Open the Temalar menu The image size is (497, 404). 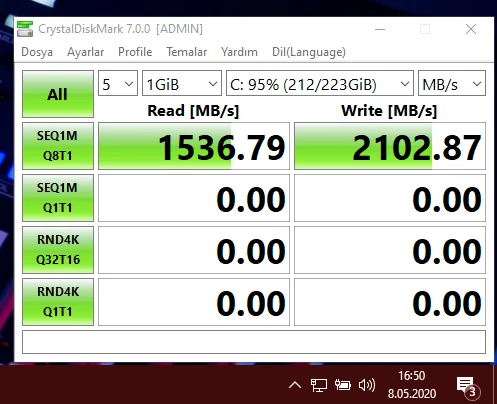click(187, 52)
